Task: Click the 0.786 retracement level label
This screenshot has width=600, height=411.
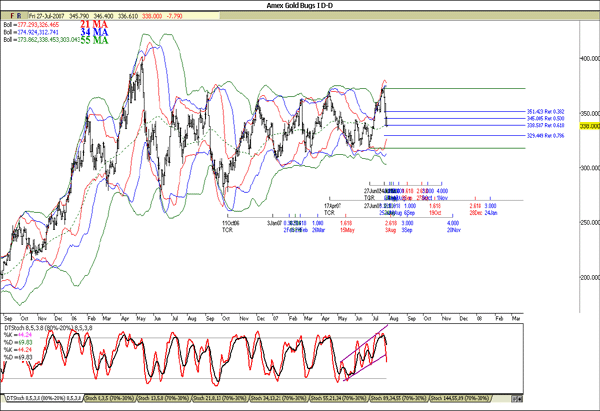Action: point(546,135)
